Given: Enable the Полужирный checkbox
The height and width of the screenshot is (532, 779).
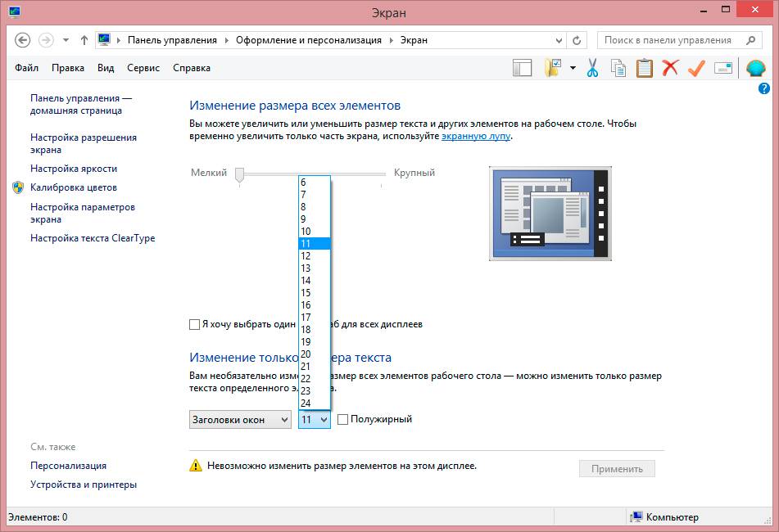Looking at the screenshot, I should click(x=342, y=419).
